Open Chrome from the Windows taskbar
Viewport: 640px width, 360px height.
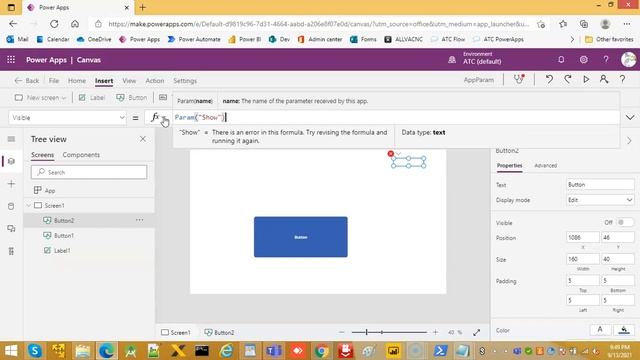(x=322, y=351)
